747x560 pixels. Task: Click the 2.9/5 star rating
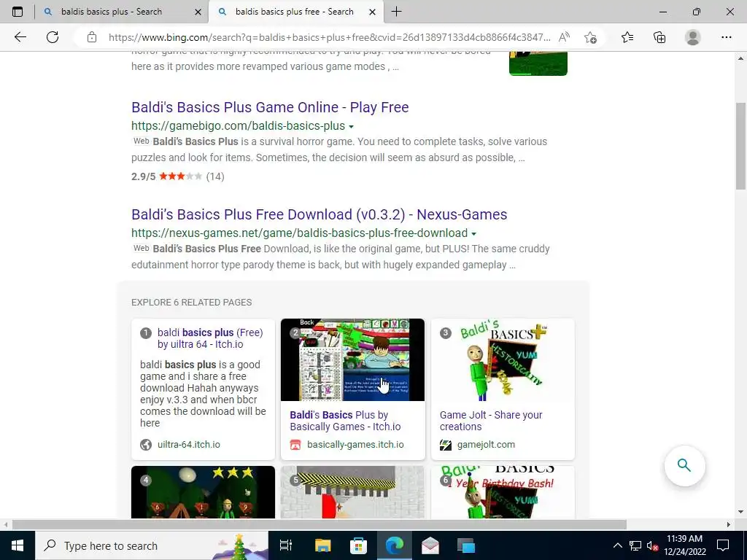178,176
